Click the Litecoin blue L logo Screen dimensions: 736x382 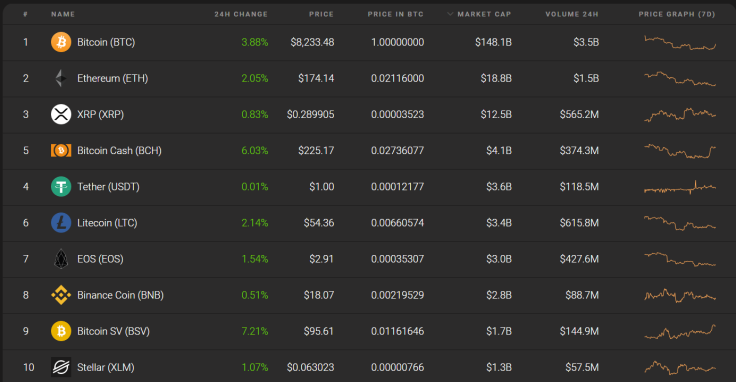[61, 223]
